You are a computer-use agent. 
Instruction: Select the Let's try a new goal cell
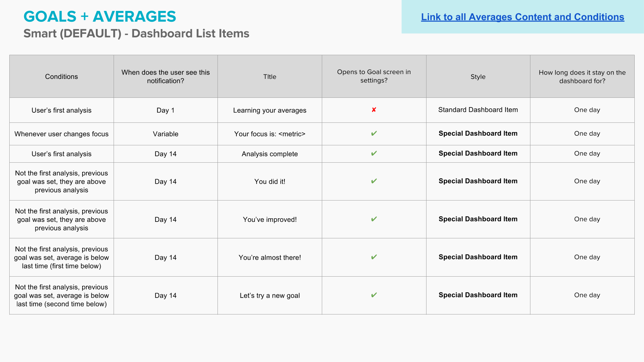(x=270, y=296)
